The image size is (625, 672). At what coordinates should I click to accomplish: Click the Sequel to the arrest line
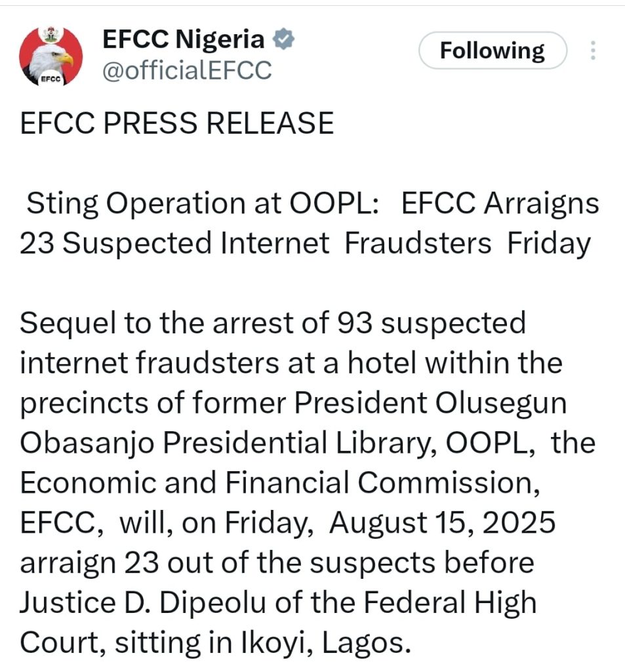pos(273,323)
